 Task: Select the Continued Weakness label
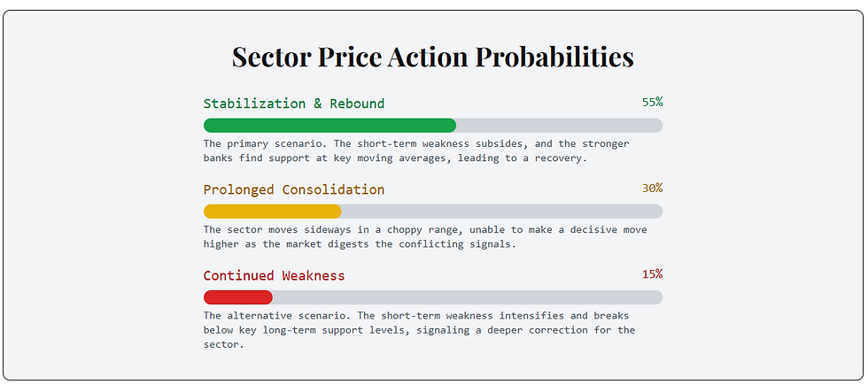click(274, 275)
